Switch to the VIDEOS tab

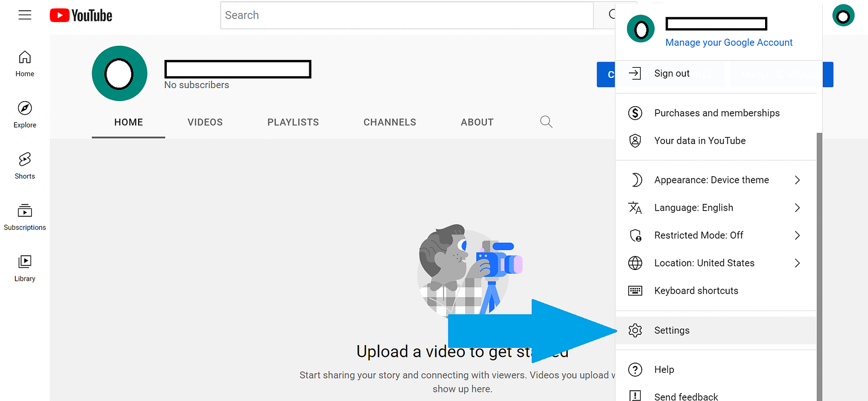[205, 122]
